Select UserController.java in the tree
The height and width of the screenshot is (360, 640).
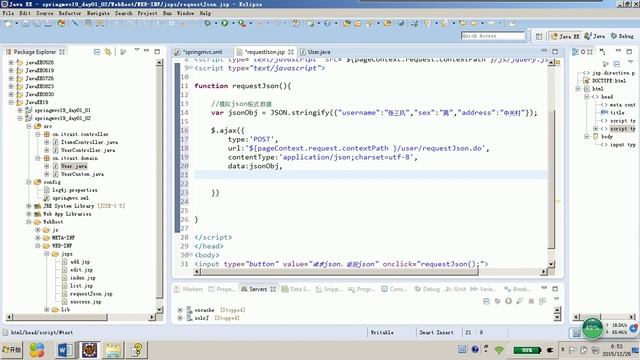click(x=88, y=150)
